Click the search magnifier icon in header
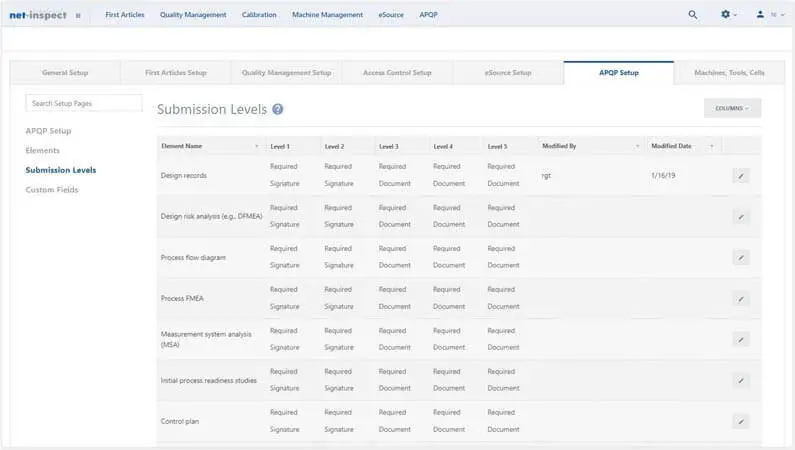 (x=693, y=15)
